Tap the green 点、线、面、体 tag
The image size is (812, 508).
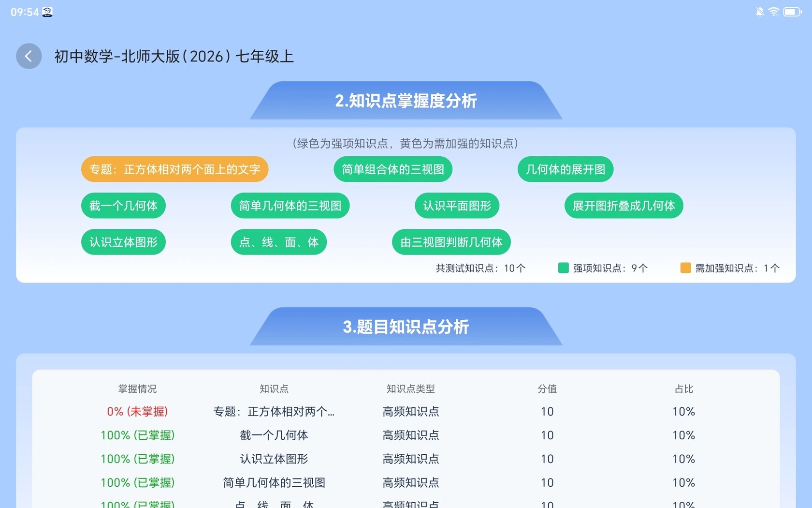tap(279, 242)
